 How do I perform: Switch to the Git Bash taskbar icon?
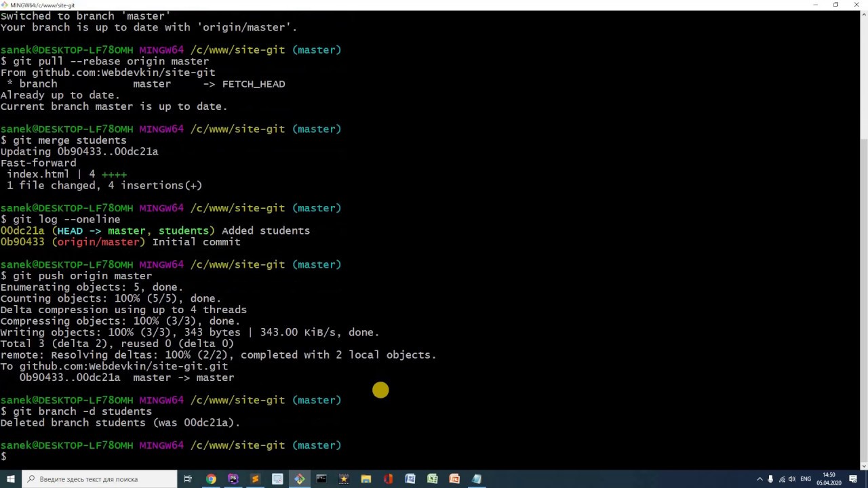click(299, 479)
